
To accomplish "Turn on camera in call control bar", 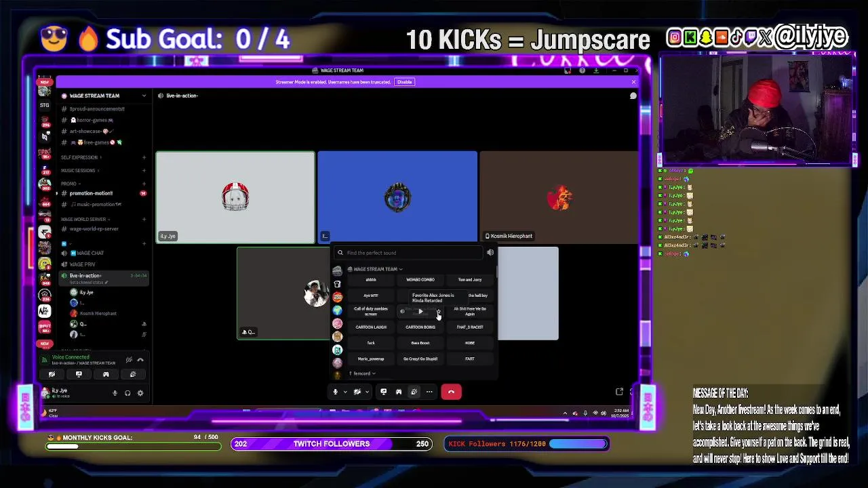I will coord(357,392).
